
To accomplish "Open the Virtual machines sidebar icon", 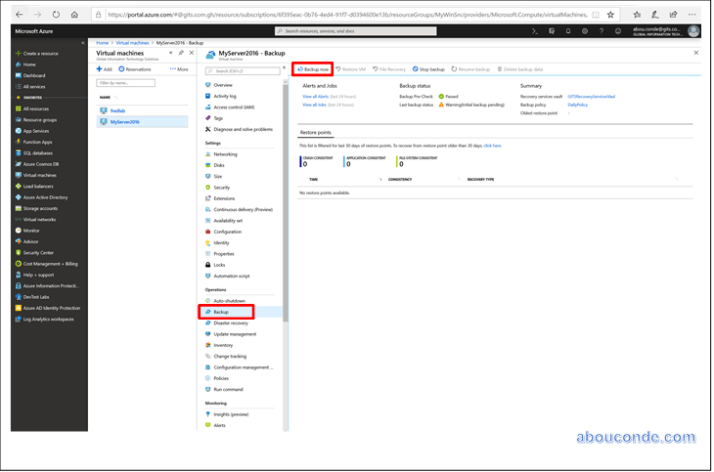I will 17,175.
